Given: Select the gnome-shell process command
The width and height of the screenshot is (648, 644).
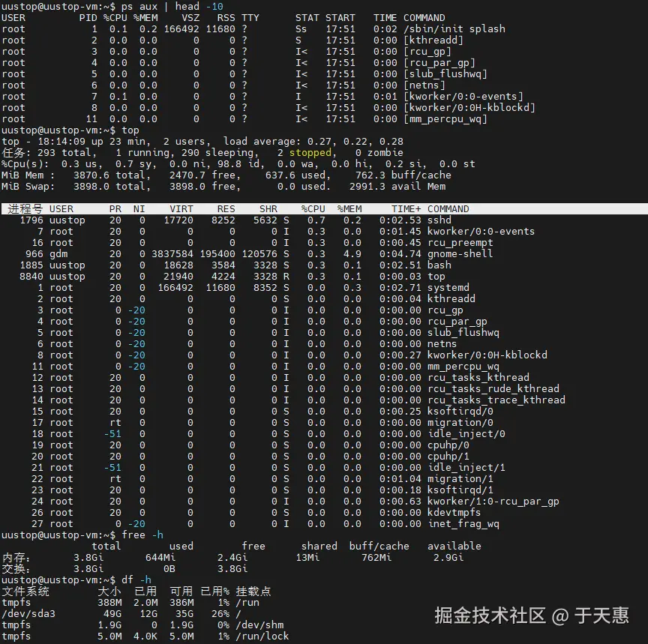Looking at the screenshot, I should coord(460,253).
